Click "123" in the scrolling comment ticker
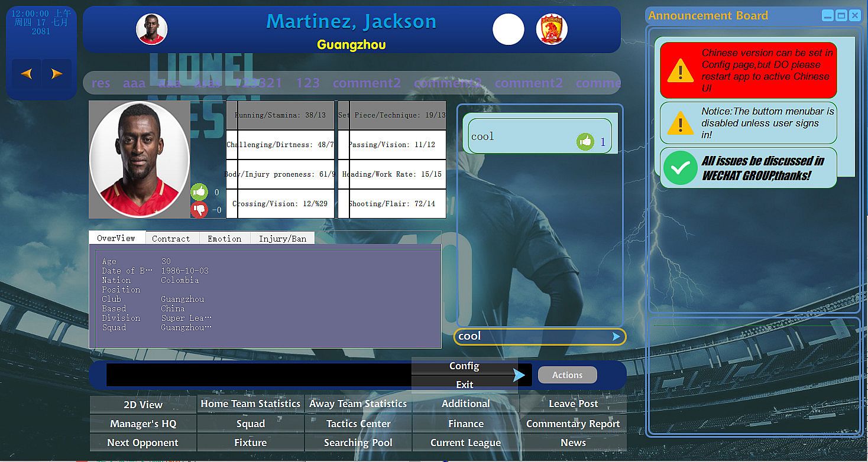Screen dimensions: 868x462 307,83
